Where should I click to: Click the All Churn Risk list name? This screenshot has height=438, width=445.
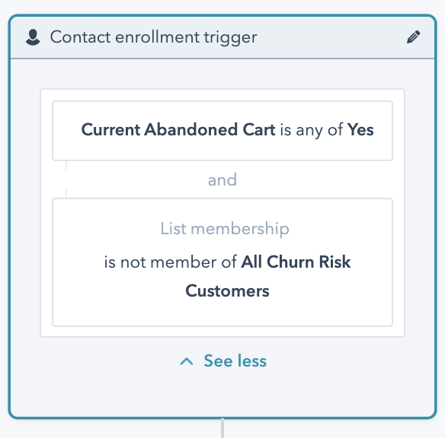(296, 262)
